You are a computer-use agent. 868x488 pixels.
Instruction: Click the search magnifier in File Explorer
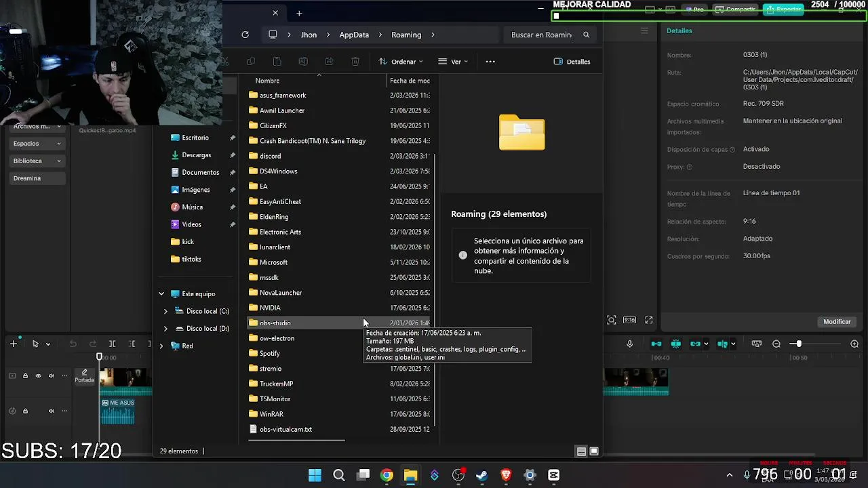click(x=587, y=35)
